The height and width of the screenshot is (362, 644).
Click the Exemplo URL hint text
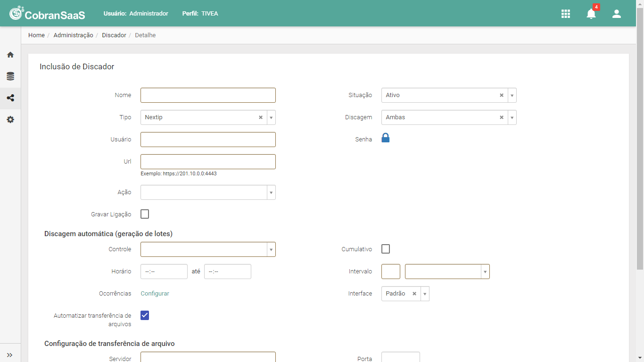coord(179,173)
